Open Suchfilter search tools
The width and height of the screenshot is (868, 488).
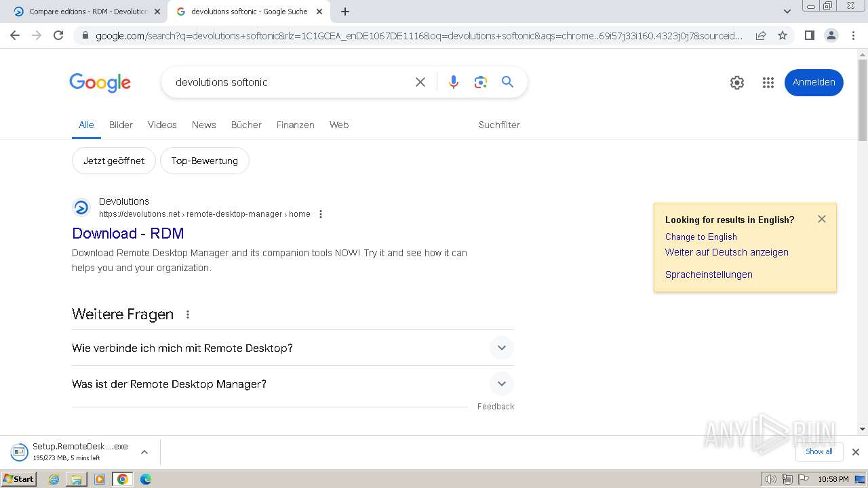point(499,125)
